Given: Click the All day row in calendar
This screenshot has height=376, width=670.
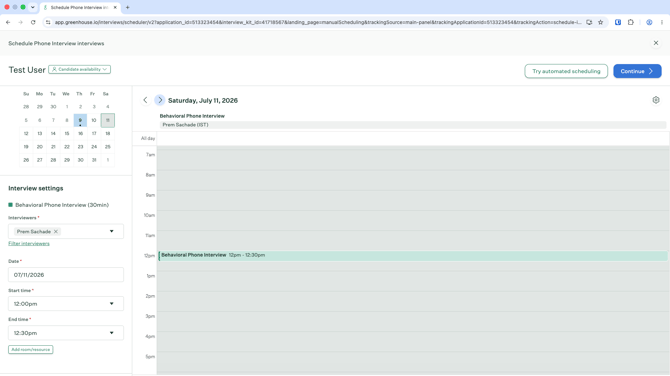Looking at the screenshot, I should click(x=413, y=138).
